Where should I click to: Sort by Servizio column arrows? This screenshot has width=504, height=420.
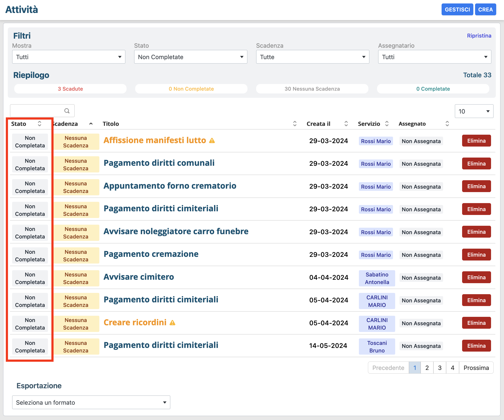[x=387, y=124]
